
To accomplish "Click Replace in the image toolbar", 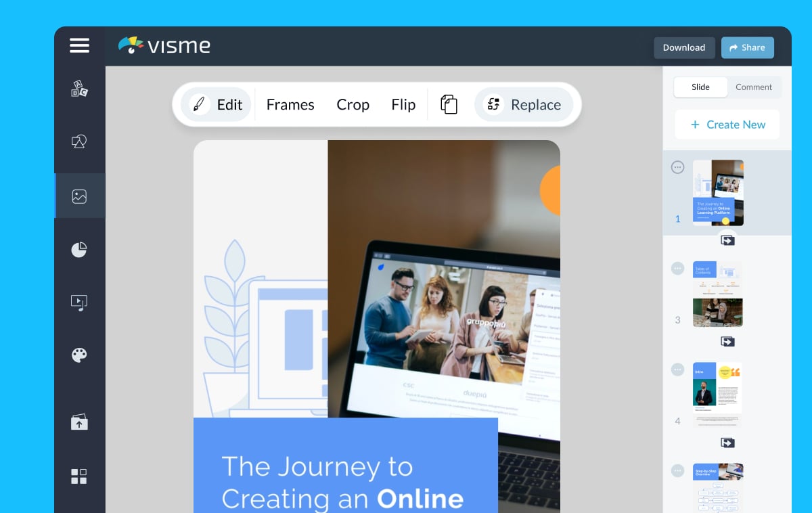I will (x=524, y=104).
